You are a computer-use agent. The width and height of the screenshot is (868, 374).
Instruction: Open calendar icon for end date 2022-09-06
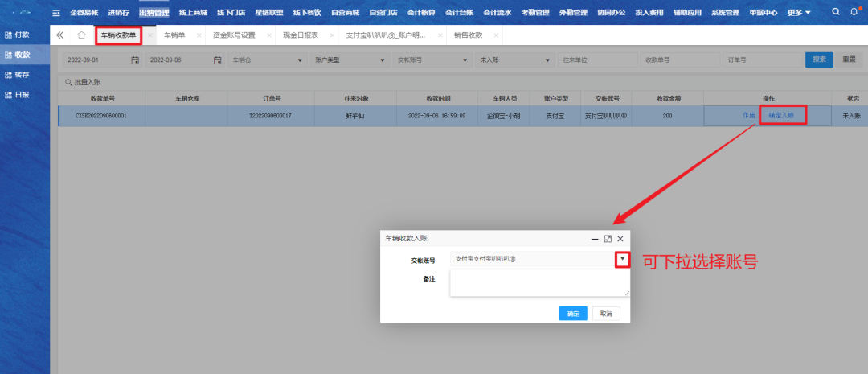217,60
